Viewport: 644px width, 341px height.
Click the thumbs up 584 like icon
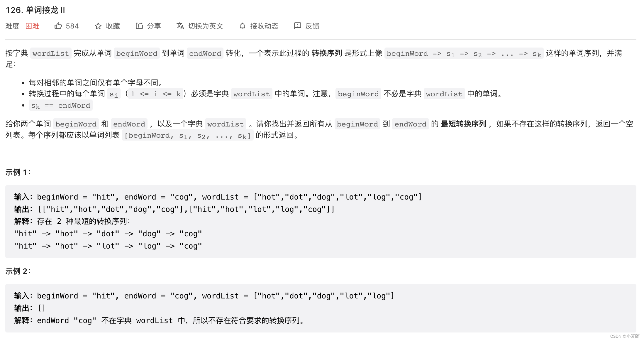(60, 27)
